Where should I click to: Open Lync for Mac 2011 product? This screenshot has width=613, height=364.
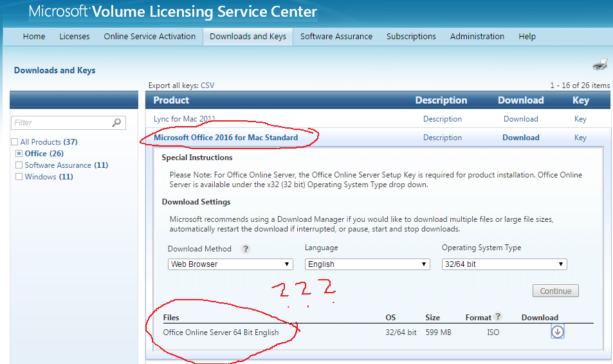click(185, 119)
